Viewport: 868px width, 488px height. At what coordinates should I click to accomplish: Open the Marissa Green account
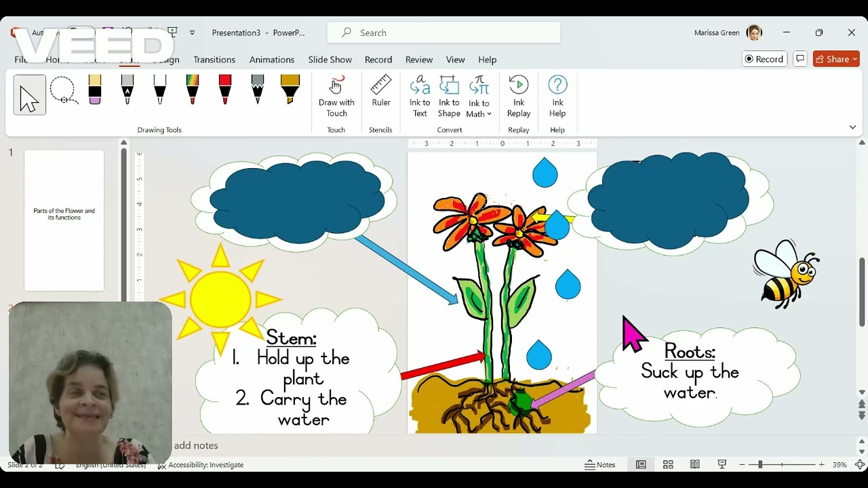728,33
